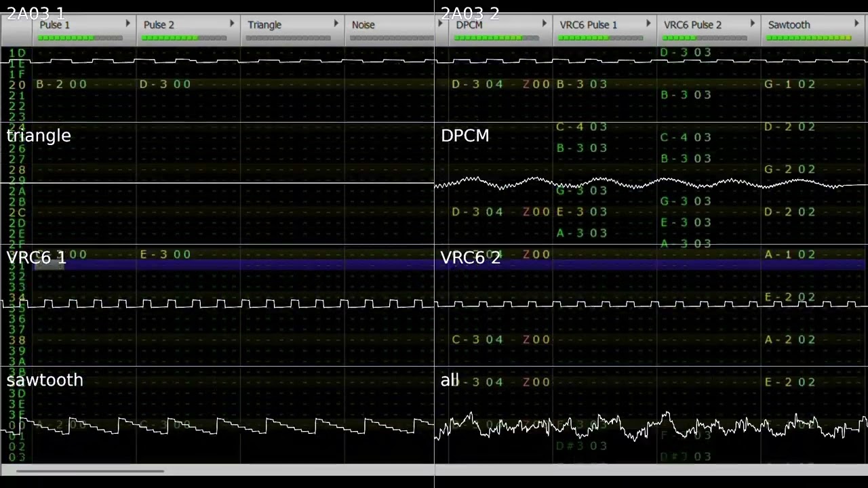Expand effect columns arrow on Pulse 2

tap(232, 24)
